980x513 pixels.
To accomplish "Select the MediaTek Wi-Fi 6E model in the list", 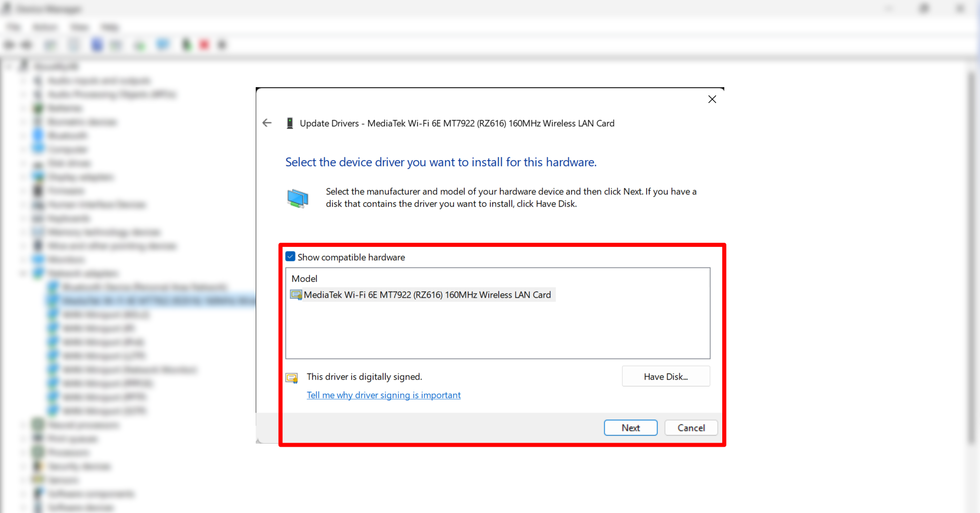I will click(x=427, y=294).
